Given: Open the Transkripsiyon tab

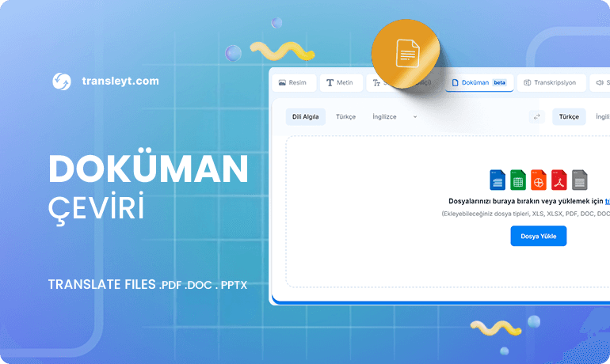Looking at the screenshot, I should point(551,82).
